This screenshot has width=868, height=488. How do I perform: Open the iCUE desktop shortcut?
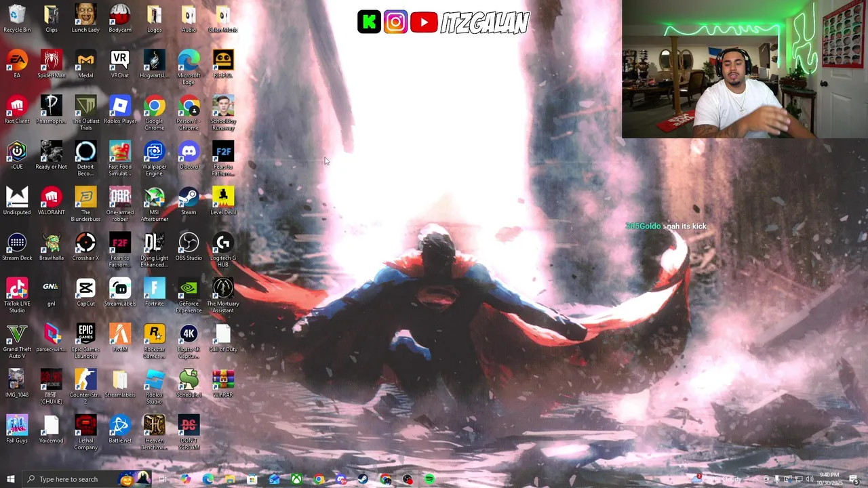(17, 155)
